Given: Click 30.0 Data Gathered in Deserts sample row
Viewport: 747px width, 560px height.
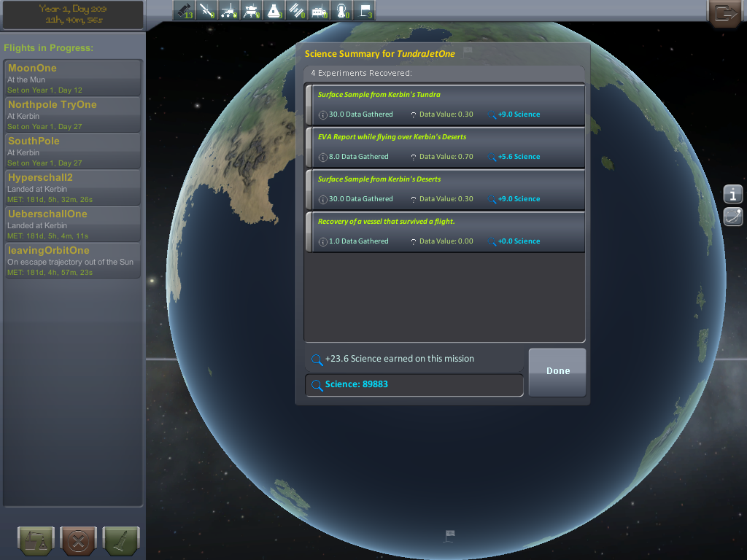Looking at the screenshot, I should 360,199.
